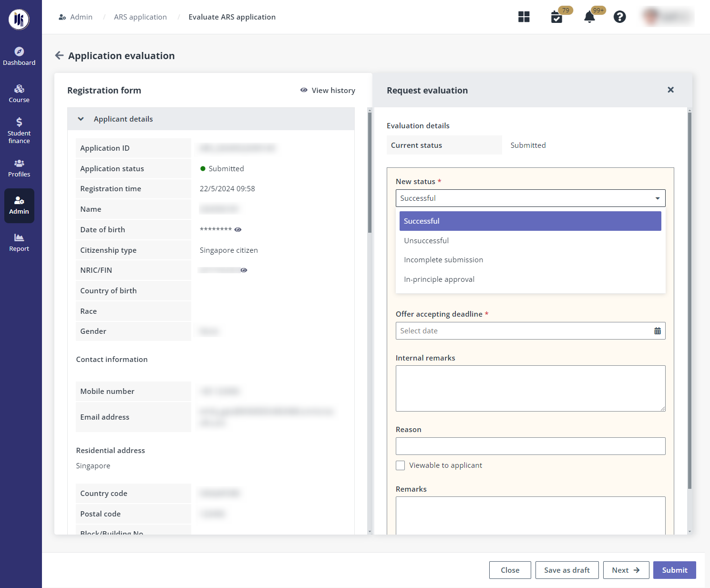Focus the Reason input field
710x588 pixels.
pos(530,446)
